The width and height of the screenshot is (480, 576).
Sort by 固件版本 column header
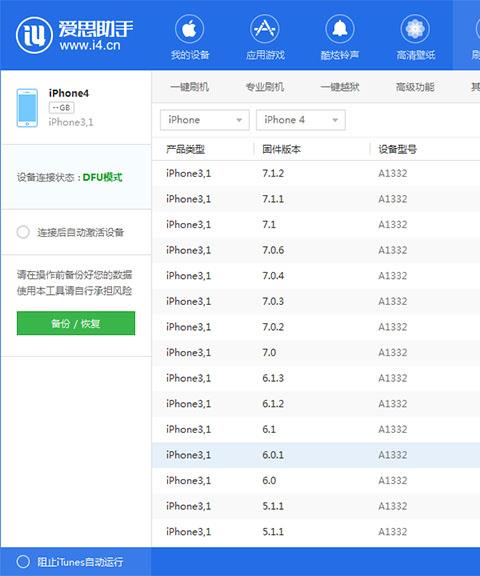[281, 149]
